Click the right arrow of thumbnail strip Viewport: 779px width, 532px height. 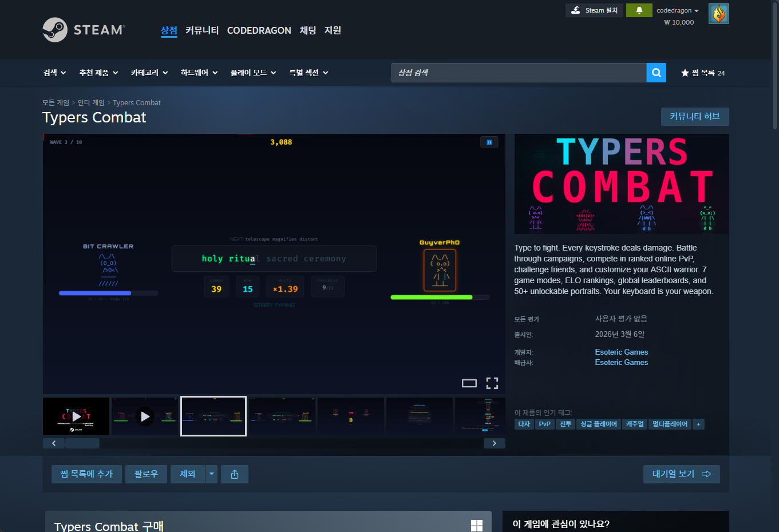tap(495, 443)
